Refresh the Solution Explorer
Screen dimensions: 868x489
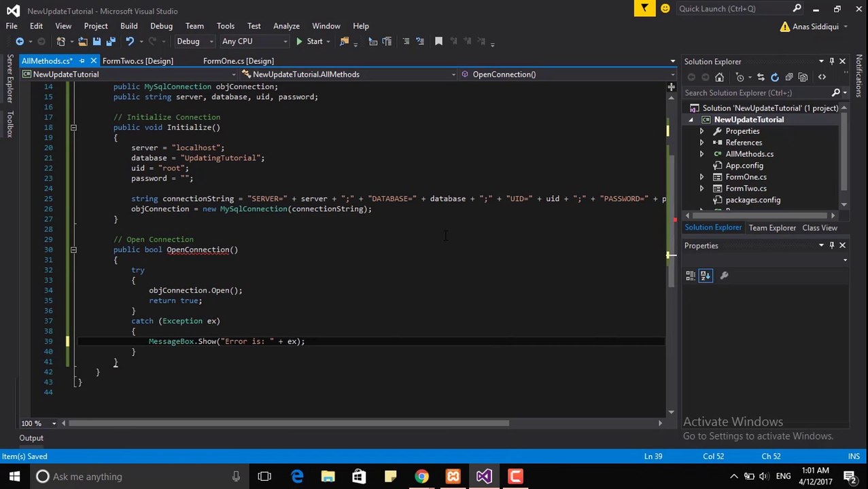[x=774, y=77]
